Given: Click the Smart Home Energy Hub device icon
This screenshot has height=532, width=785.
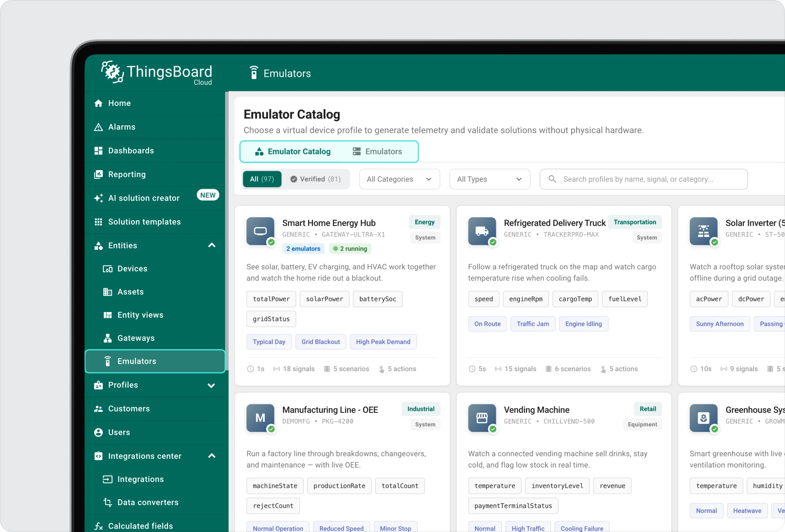Looking at the screenshot, I should click(x=260, y=231).
